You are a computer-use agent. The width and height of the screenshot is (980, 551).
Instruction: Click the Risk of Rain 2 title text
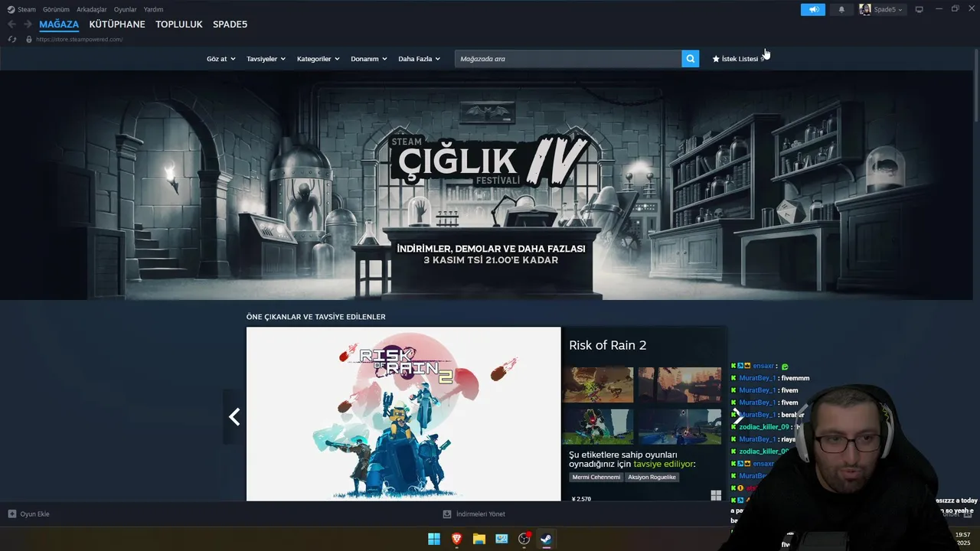click(x=607, y=345)
